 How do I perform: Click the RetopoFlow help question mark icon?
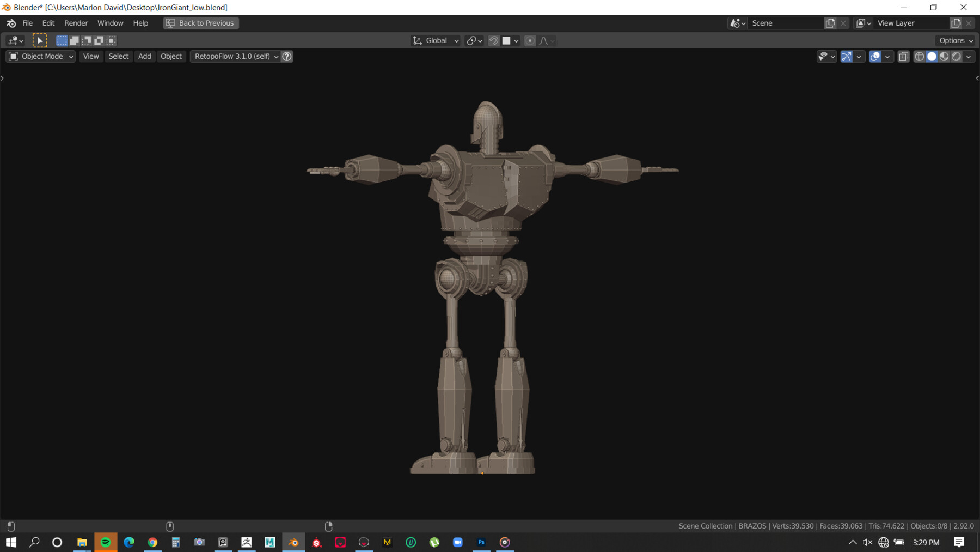pos(287,57)
